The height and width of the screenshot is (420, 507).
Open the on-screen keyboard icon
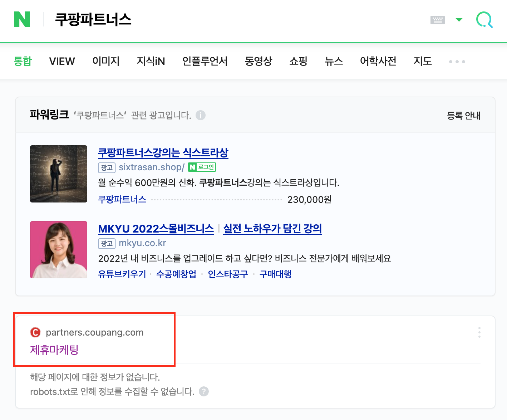pos(438,20)
